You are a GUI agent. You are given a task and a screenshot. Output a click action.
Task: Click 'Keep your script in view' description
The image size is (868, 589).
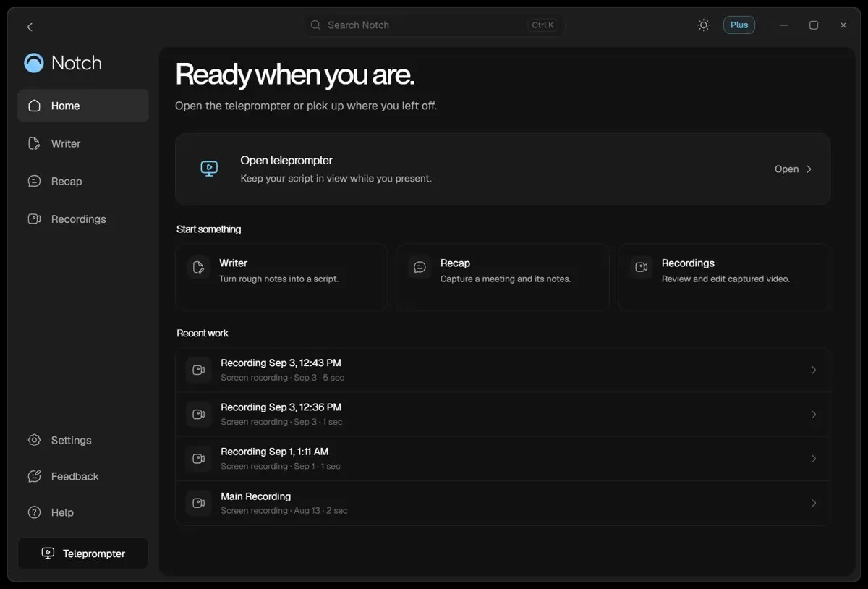(x=336, y=179)
